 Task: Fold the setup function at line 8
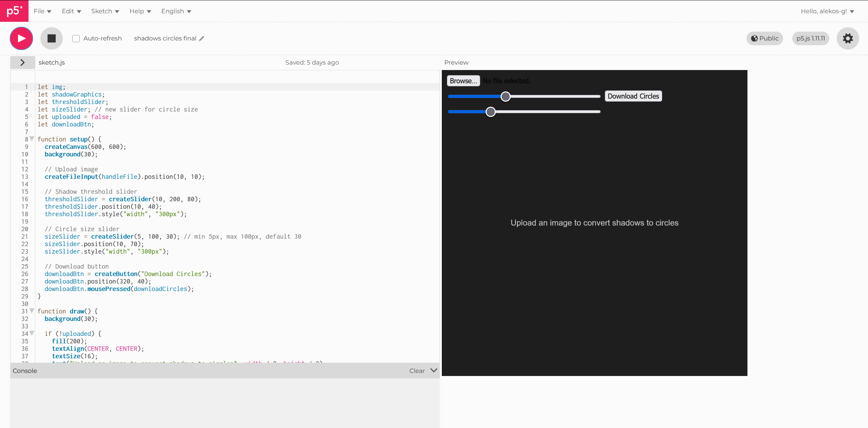(32, 139)
